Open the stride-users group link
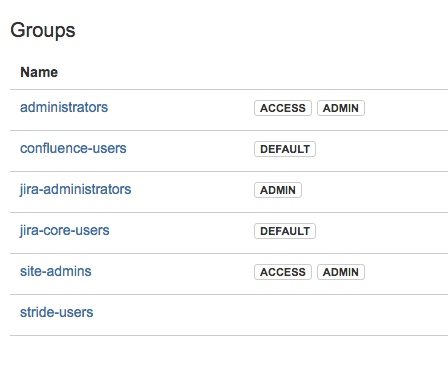 tap(57, 312)
